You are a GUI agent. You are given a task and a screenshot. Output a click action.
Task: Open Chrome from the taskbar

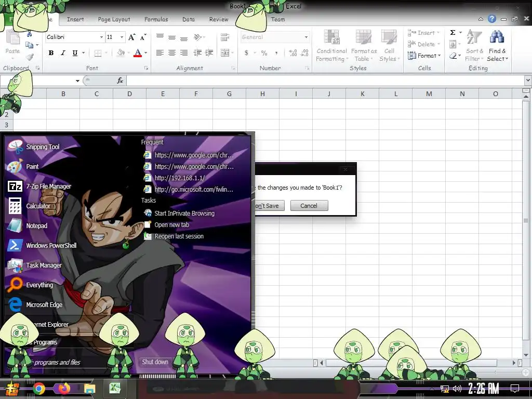click(x=38, y=389)
